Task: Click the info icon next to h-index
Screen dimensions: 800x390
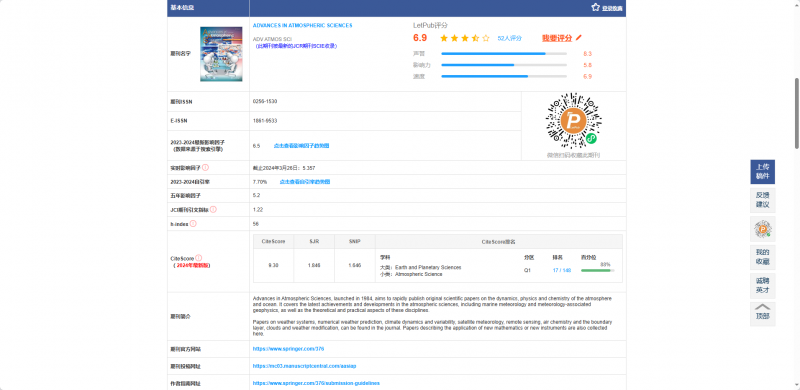Action: click(x=193, y=224)
